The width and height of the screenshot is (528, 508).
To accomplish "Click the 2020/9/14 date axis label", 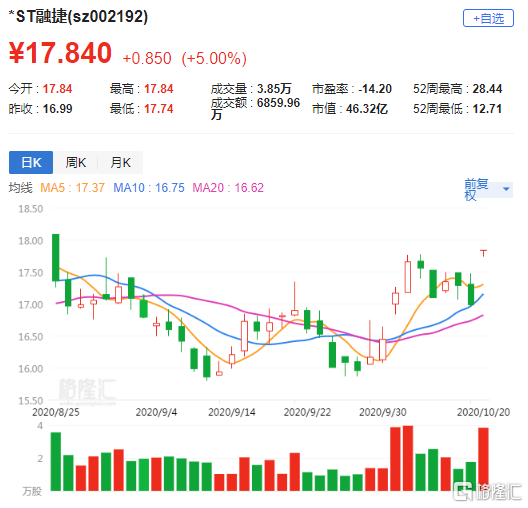I will tap(232, 412).
